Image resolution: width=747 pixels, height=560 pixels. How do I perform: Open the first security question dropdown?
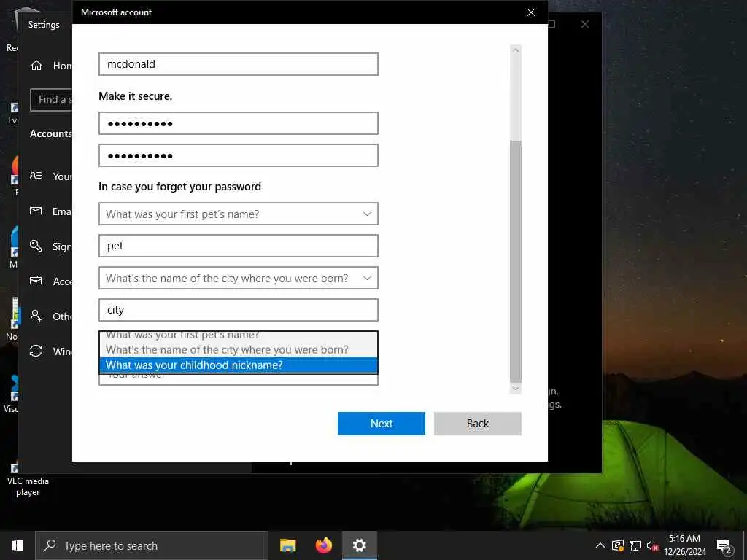(239, 214)
